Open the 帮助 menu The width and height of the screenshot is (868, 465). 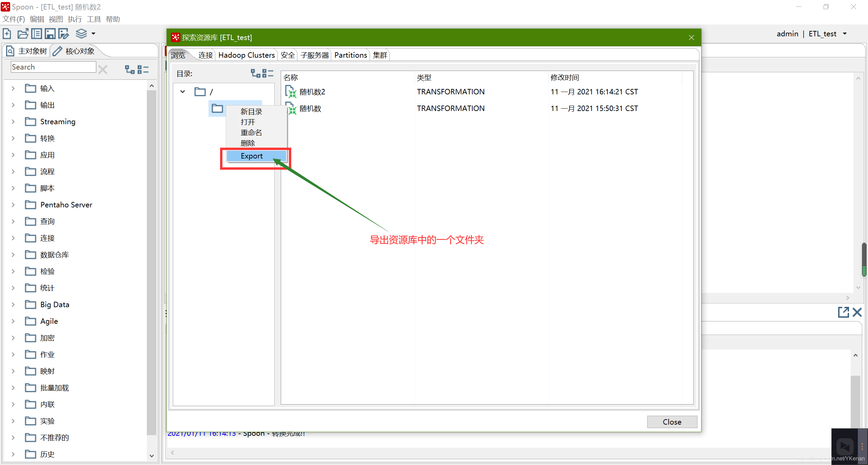pyautogui.click(x=113, y=19)
